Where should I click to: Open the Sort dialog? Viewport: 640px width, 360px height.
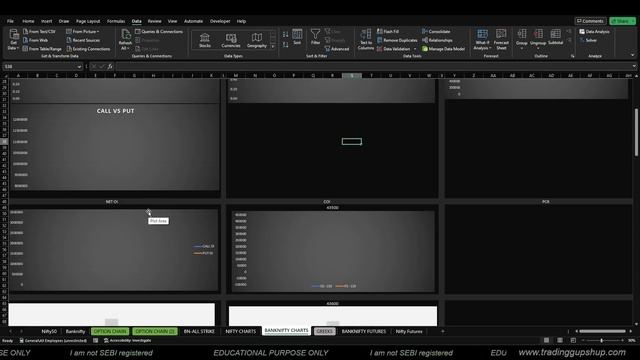click(x=297, y=37)
